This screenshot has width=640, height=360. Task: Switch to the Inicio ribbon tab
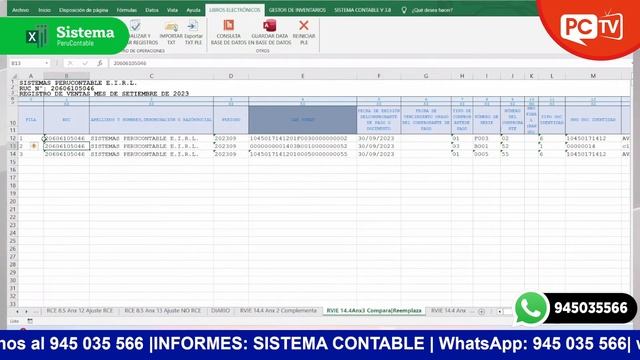point(44,10)
